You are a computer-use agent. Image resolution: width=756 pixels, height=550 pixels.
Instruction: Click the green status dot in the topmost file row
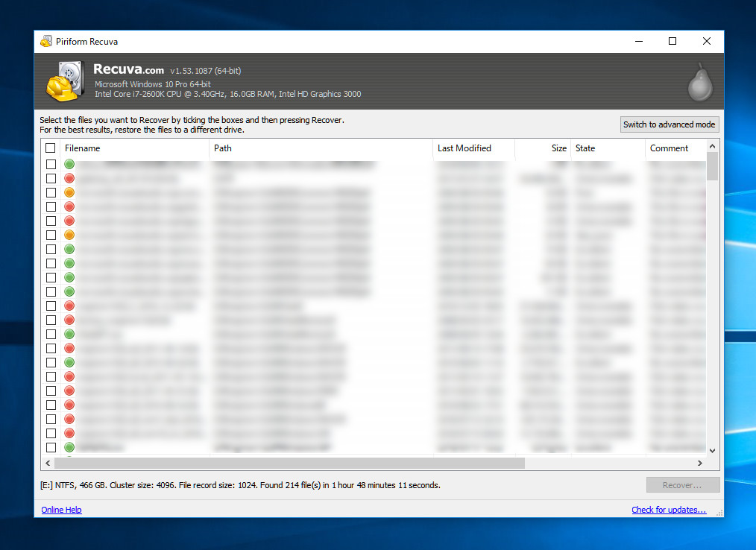[x=69, y=165]
